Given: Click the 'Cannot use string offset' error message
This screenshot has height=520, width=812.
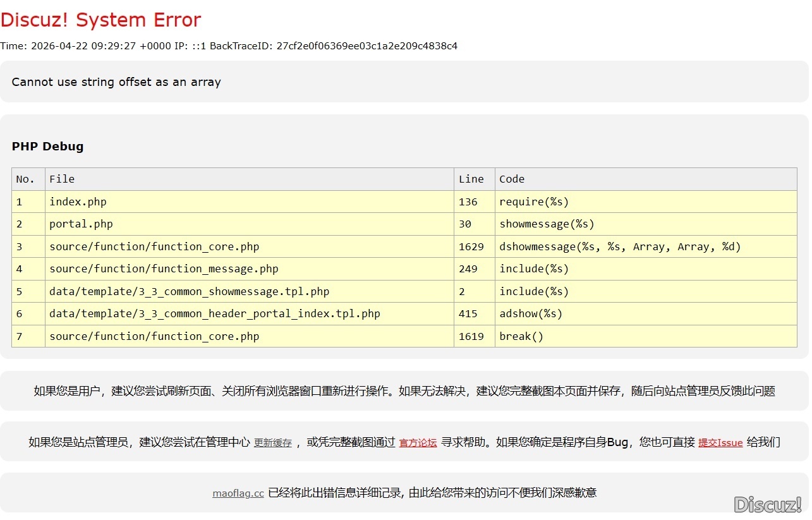Looking at the screenshot, I should pos(116,82).
